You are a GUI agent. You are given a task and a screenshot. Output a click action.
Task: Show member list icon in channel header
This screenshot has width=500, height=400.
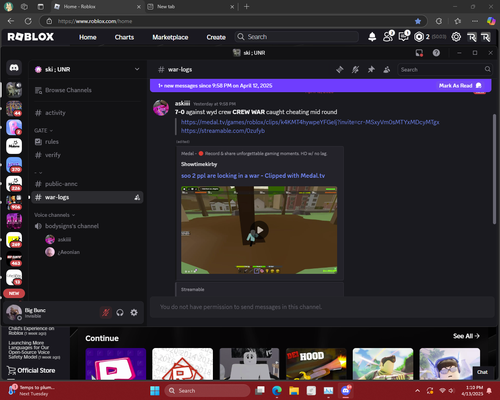click(x=387, y=70)
